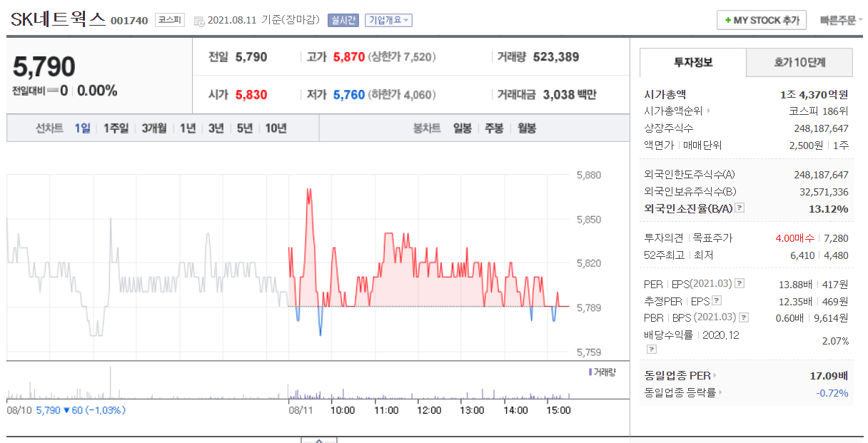Click the SK네트웍스 stock title

click(x=58, y=19)
